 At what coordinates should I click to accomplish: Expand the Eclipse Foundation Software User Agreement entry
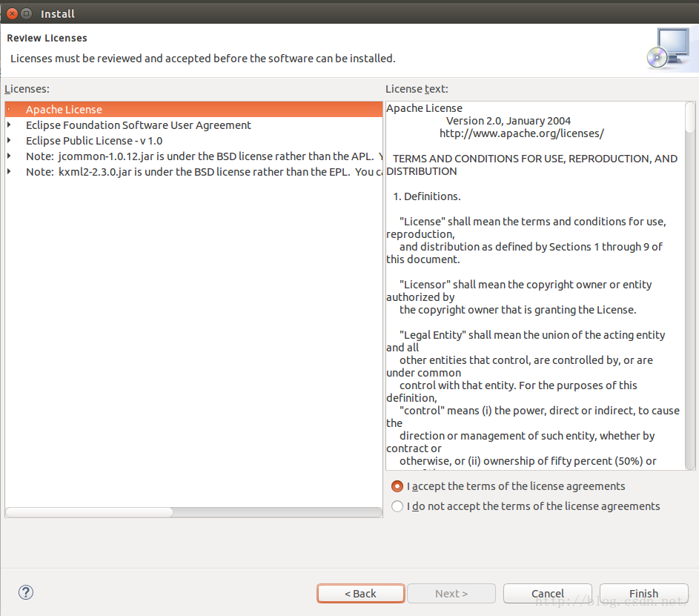[x=9, y=125]
